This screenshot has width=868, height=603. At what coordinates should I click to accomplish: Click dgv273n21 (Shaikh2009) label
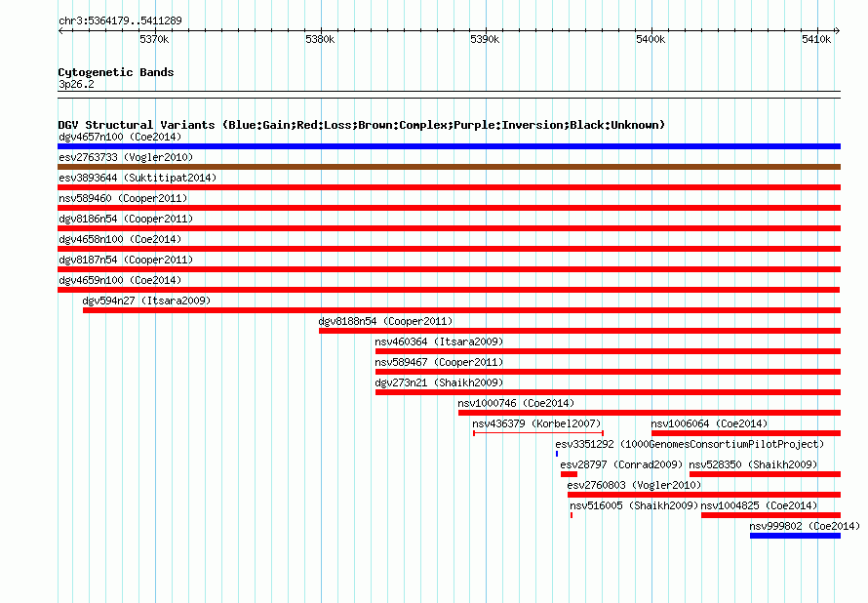tap(439, 382)
